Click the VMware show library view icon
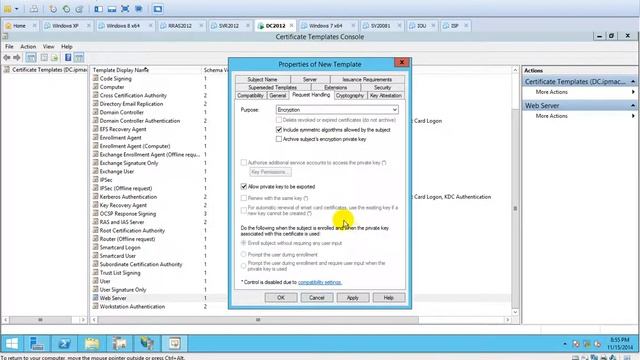Screen dimensions: 640x360 coord(98,9)
